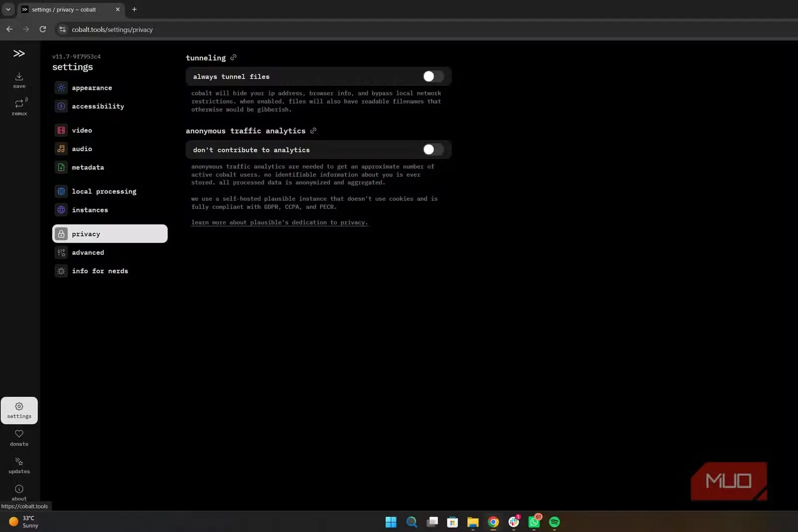
Task: Select the advanced settings menu item
Action: (x=110, y=252)
